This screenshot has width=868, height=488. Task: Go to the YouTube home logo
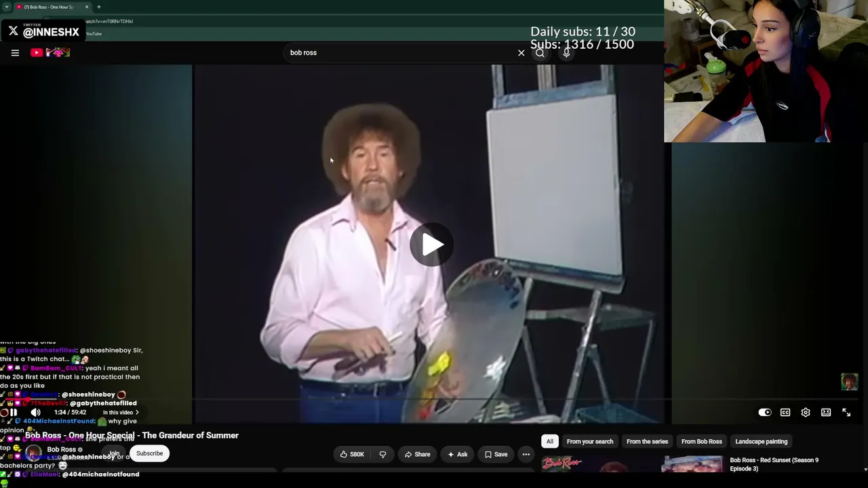(x=51, y=52)
